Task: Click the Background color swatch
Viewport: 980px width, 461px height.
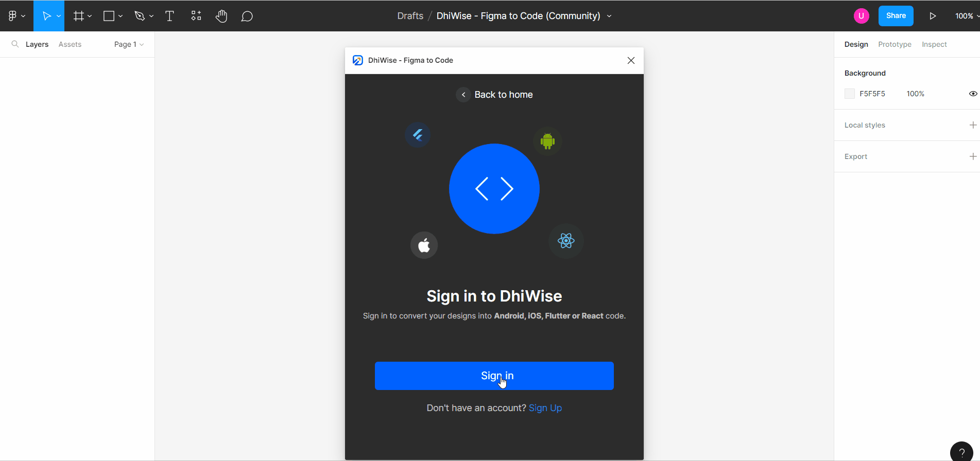Action: [850, 94]
